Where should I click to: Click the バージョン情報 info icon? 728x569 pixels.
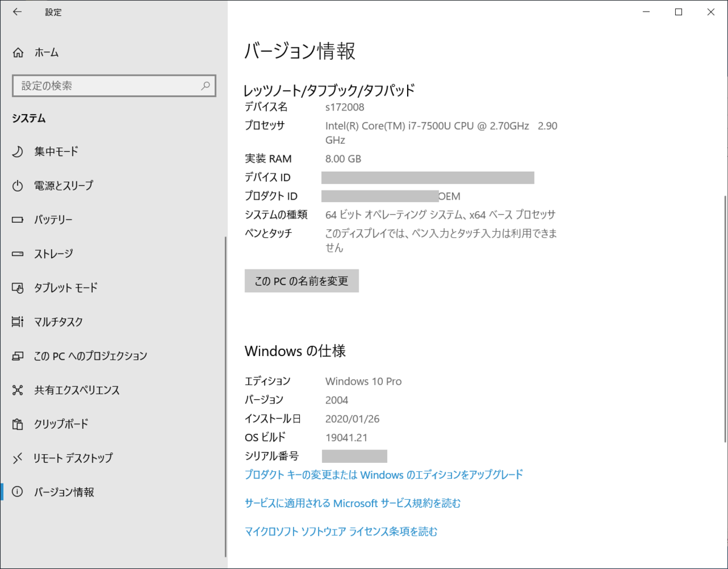point(18,492)
